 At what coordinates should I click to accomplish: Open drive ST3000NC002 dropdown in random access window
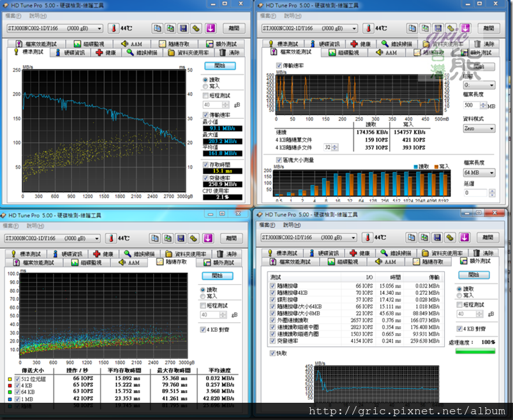coord(52,238)
